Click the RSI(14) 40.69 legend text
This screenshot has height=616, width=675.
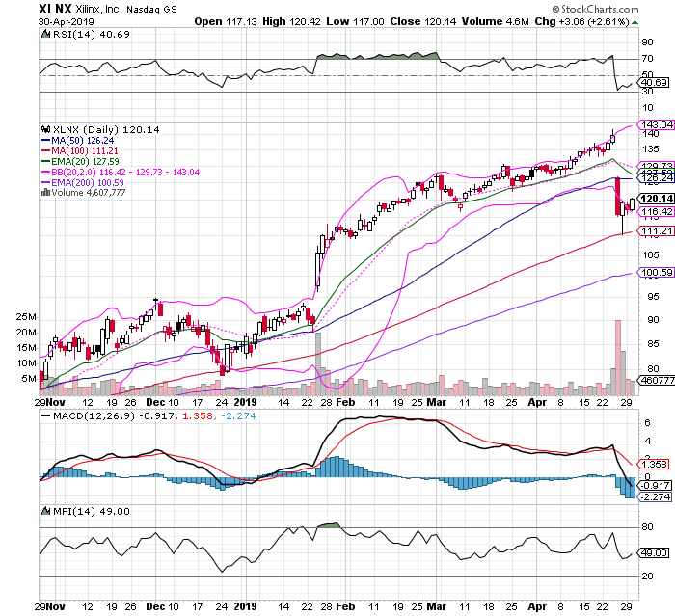[x=91, y=34]
